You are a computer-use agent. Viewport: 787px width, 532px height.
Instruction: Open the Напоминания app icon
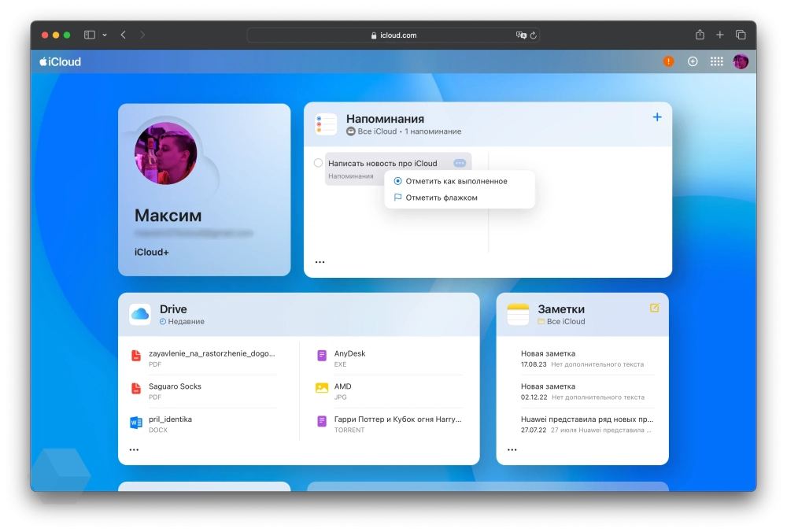[x=326, y=124]
